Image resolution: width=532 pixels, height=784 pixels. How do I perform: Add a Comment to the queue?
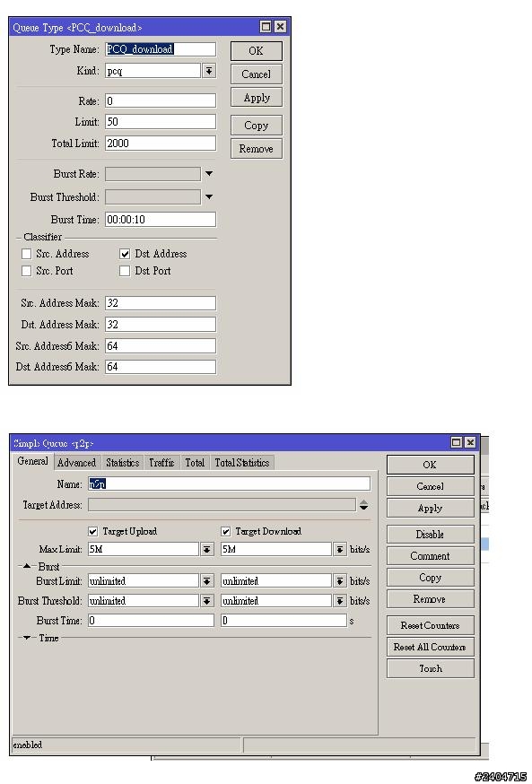(x=430, y=556)
